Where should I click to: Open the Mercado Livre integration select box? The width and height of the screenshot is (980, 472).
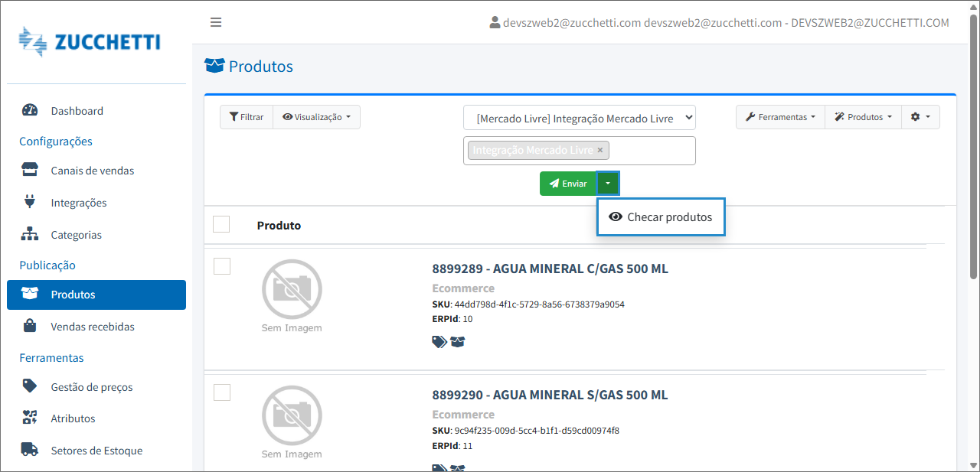tap(579, 118)
